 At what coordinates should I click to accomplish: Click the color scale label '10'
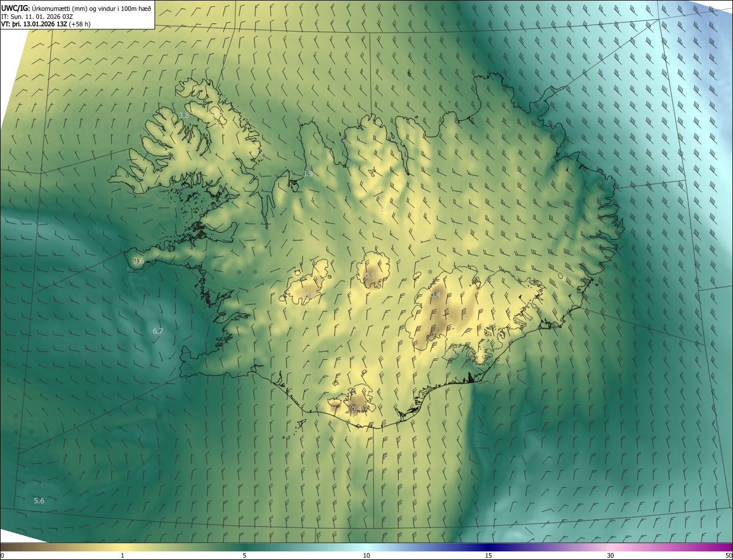pyautogui.click(x=366, y=556)
